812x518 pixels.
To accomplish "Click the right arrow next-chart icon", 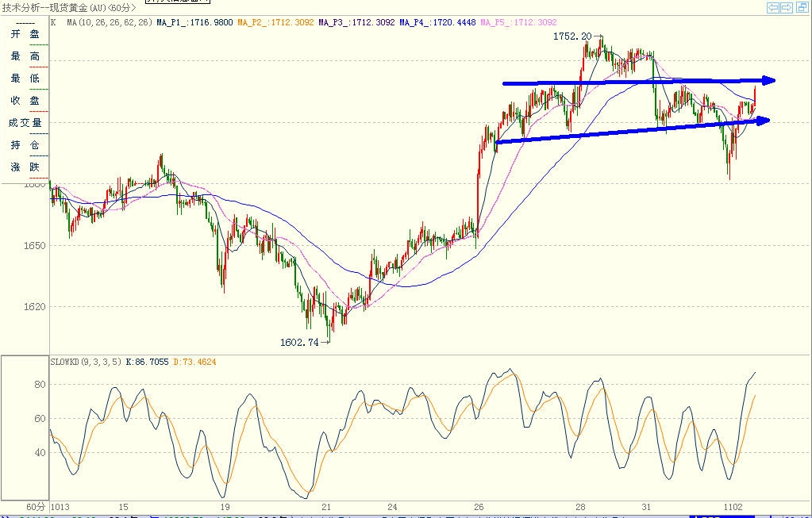I will point(787,7).
